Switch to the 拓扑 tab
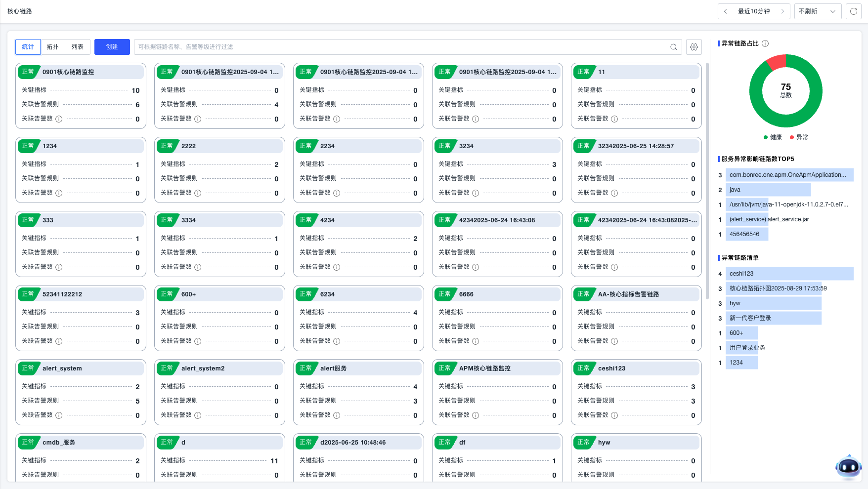This screenshot has height=489, width=868. click(x=53, y=47)
